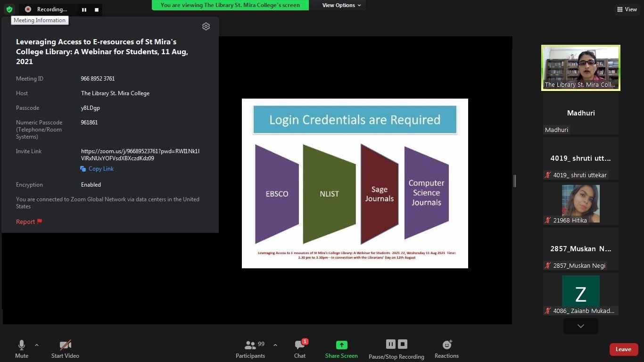Click the green Share Screen icon
This screenshot has width=644, height=362.
coord(341,344)
